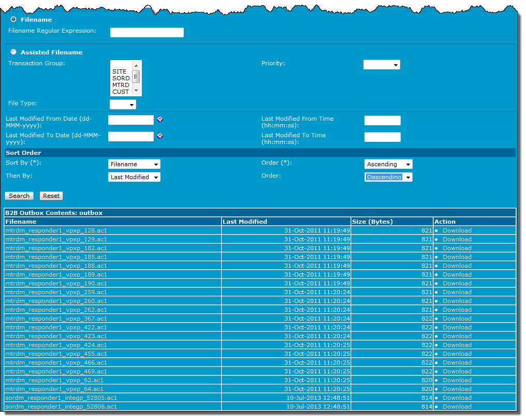
Task: Open the File Type dropdown
Action: tap(123, 105)
